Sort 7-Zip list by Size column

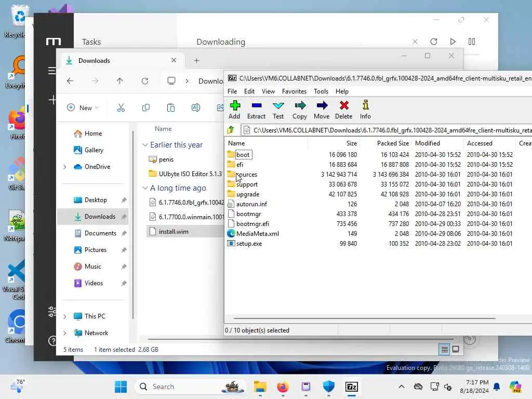[x=334, y=143]
